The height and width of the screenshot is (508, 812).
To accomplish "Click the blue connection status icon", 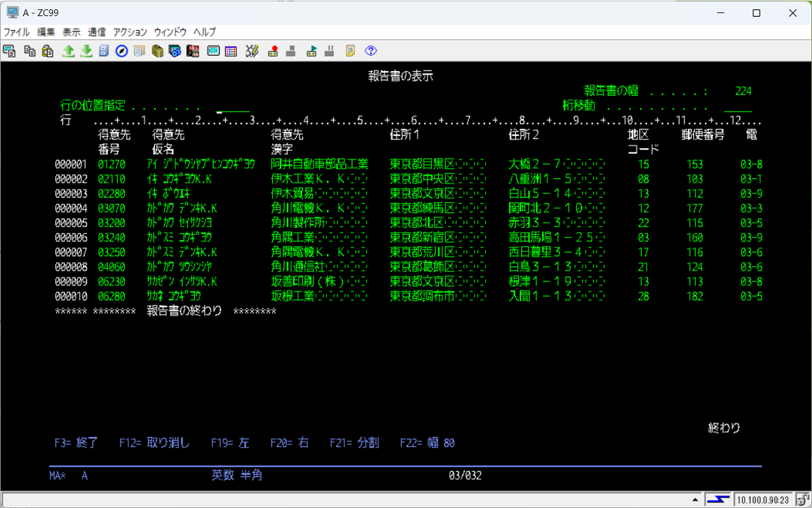I will click(x=718, y=499).
